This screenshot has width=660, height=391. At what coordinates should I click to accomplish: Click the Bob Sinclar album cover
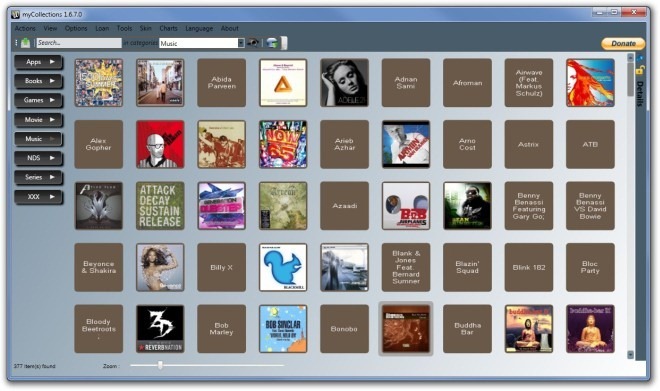pyautogui.click(x=283, y=329)
